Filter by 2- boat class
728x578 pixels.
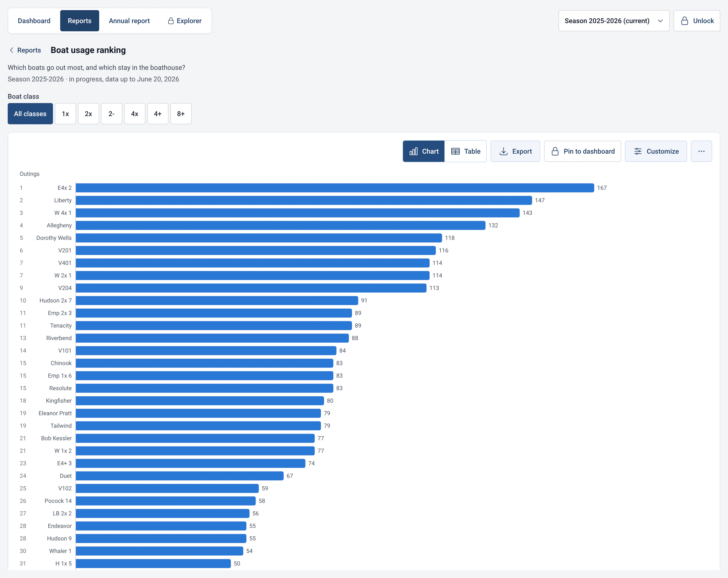click(x=111, y=113)
